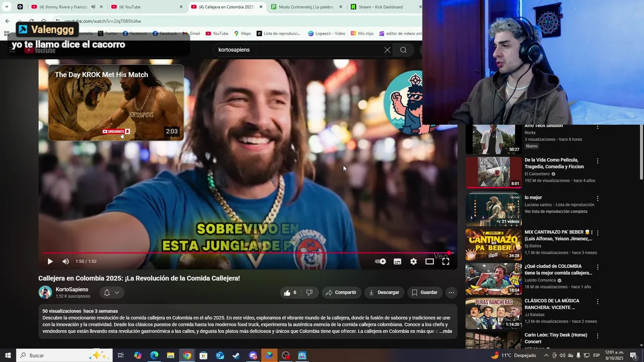This screenshot has width=644, height=362.
Task: Switch to theater mode view
Action: click(430, 261)
